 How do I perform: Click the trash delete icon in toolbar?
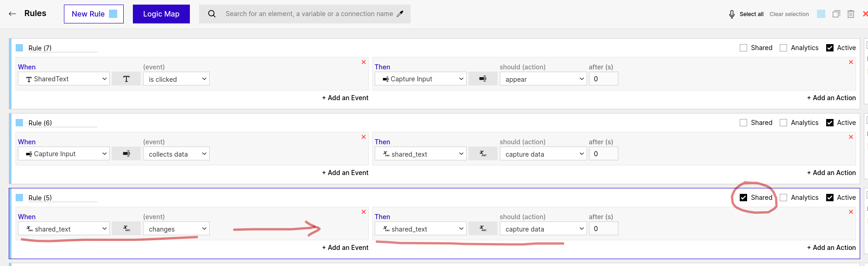click(x=851, y=14)
